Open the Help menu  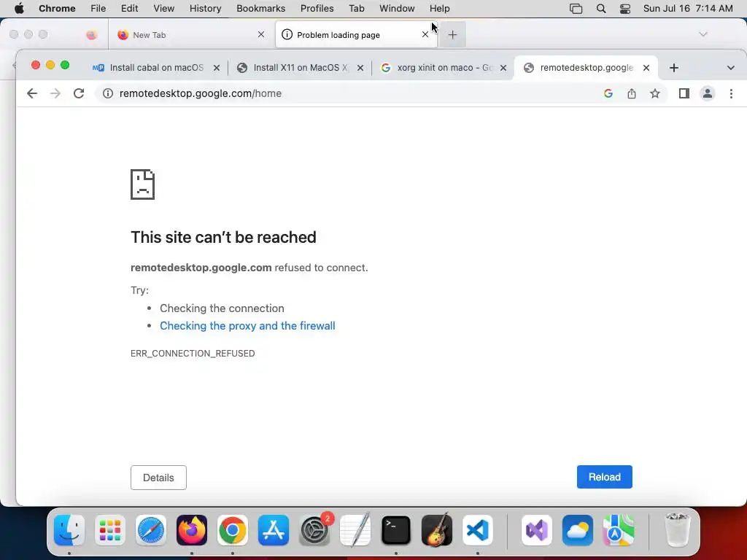439,9
